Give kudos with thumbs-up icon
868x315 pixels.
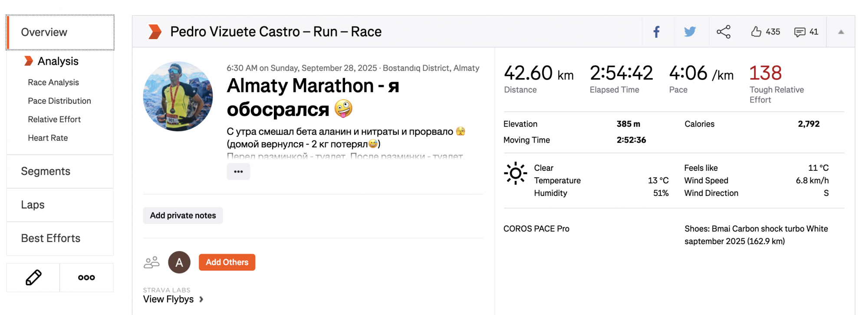pyautogui.click(x=756, y=32)
